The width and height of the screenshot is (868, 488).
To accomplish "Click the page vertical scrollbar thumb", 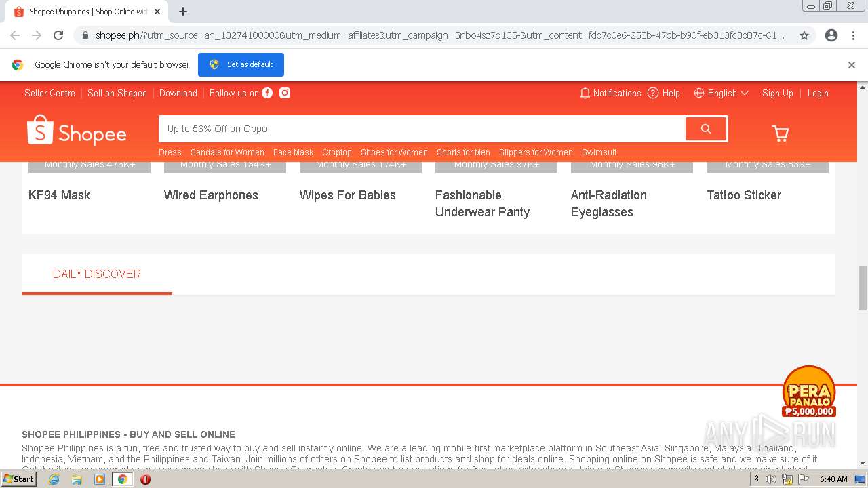I will pos(863,287).
